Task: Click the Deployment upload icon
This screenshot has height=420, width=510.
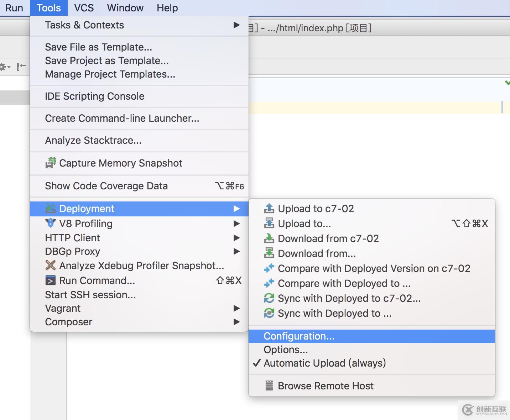Action: click(51, 209)
